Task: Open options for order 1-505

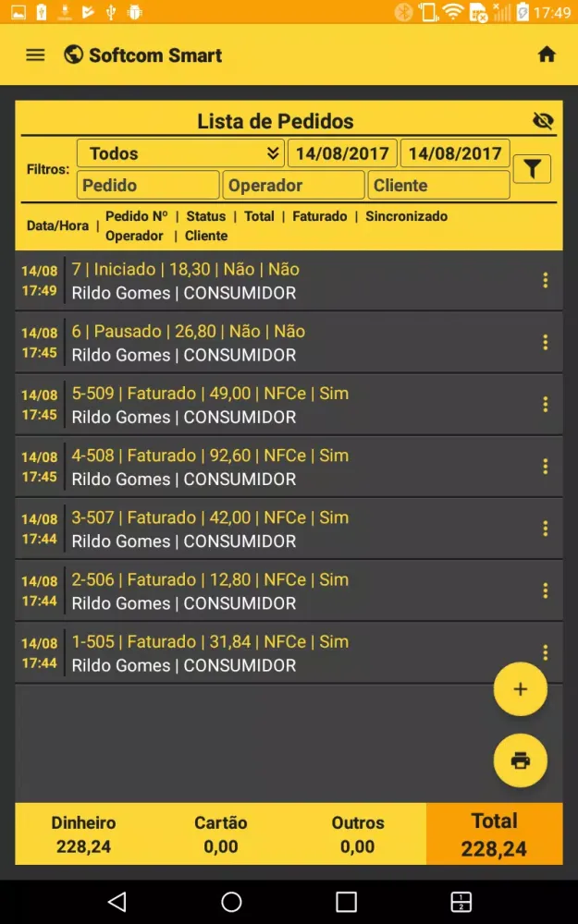Action: [x=546, y=651]
